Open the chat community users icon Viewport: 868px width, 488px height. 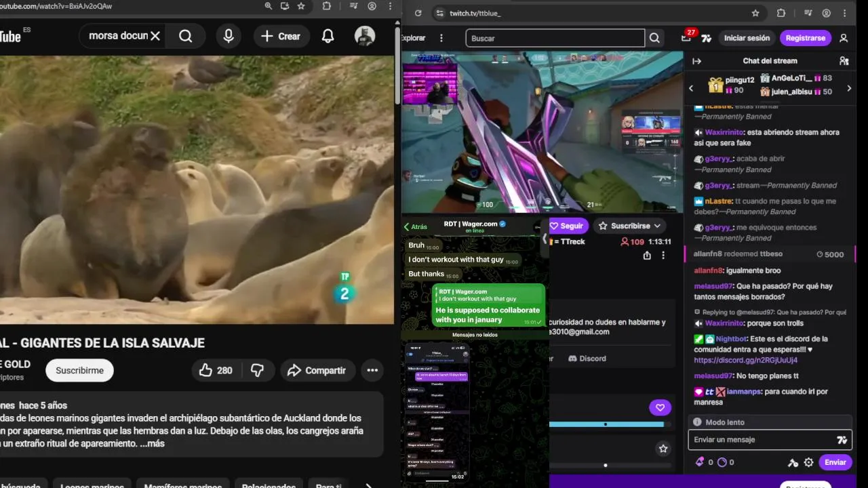pos(844,61)
